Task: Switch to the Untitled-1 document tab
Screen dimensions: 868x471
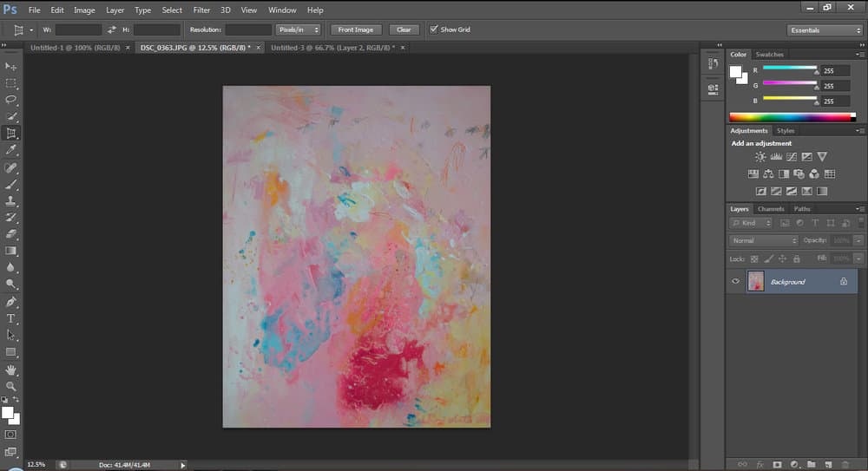Action: [76, 48]
